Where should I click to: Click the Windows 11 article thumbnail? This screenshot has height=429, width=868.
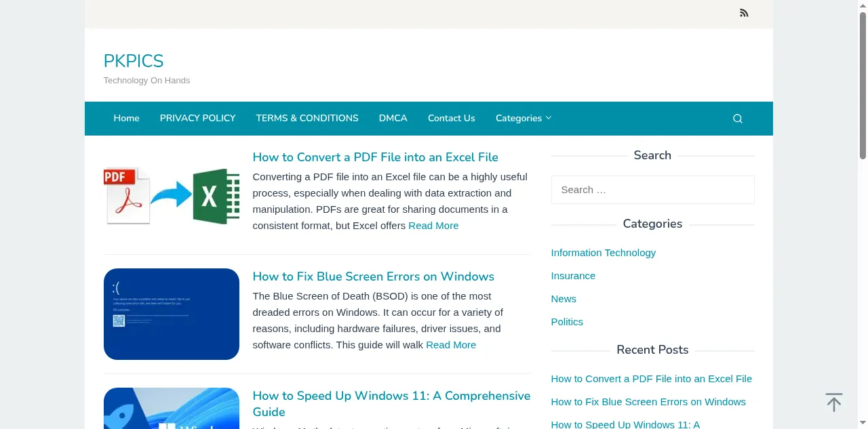click(x=172, y=408)
